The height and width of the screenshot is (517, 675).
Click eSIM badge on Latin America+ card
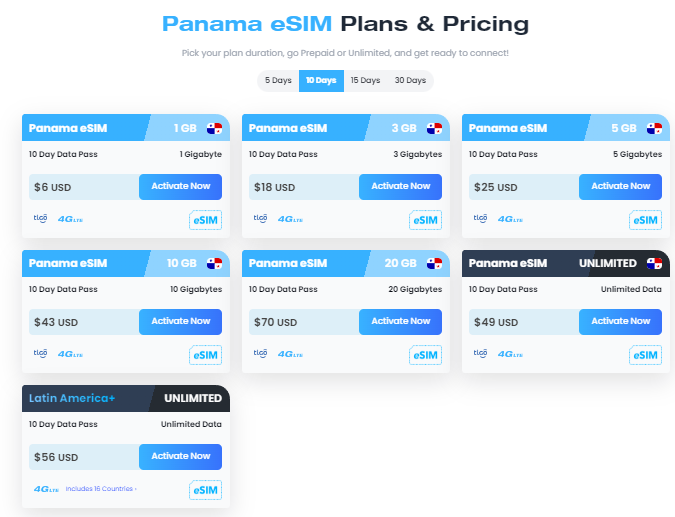pos(205,490)
